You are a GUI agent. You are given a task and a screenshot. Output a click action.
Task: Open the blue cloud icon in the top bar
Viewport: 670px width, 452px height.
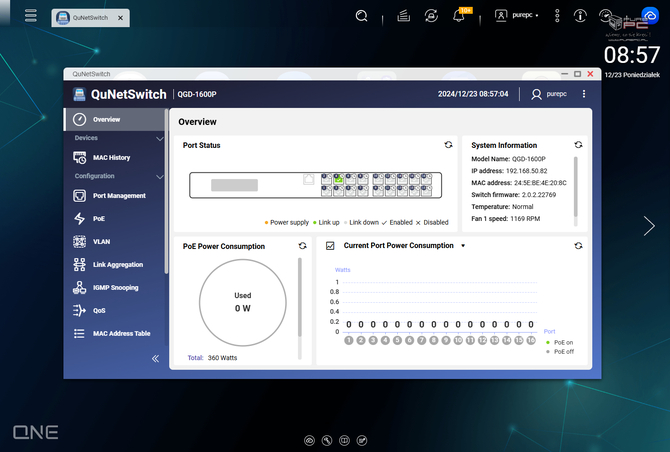[x=650, y=16]
